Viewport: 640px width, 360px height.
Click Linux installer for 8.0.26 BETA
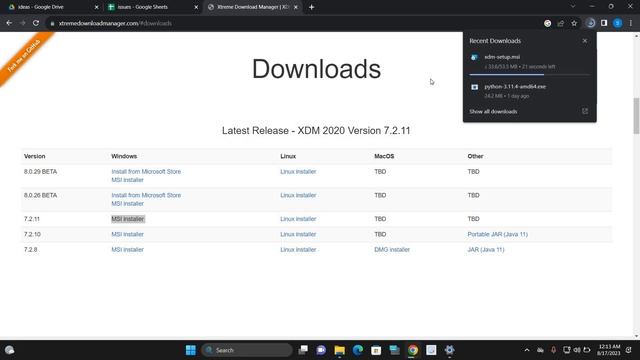click(x=298, y=195)
